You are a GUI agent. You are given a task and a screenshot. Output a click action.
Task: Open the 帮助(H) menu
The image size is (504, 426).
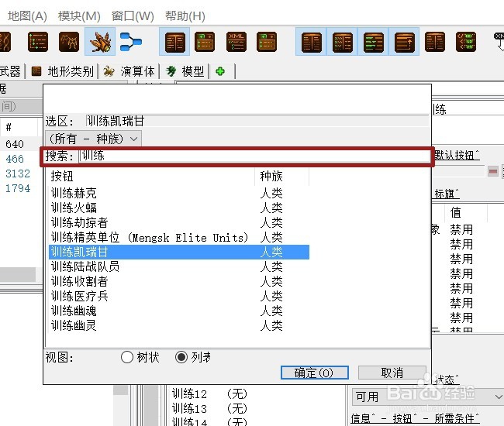coord(185,15)
